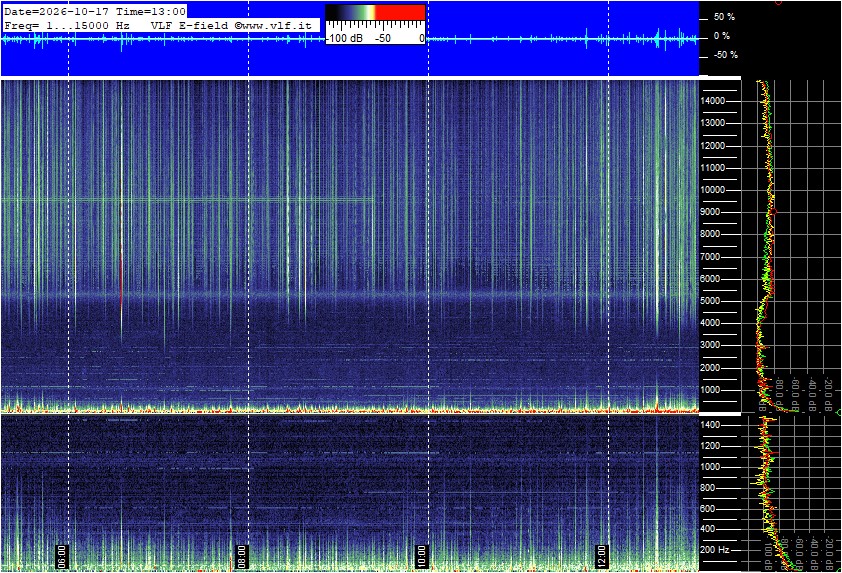Click the '-50' label under the color scale
842x573 pixels.
383,38
